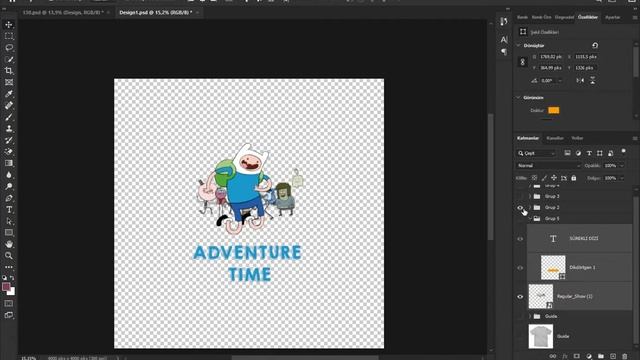
Task: Select the Hand tool
Action: (9, 244)
